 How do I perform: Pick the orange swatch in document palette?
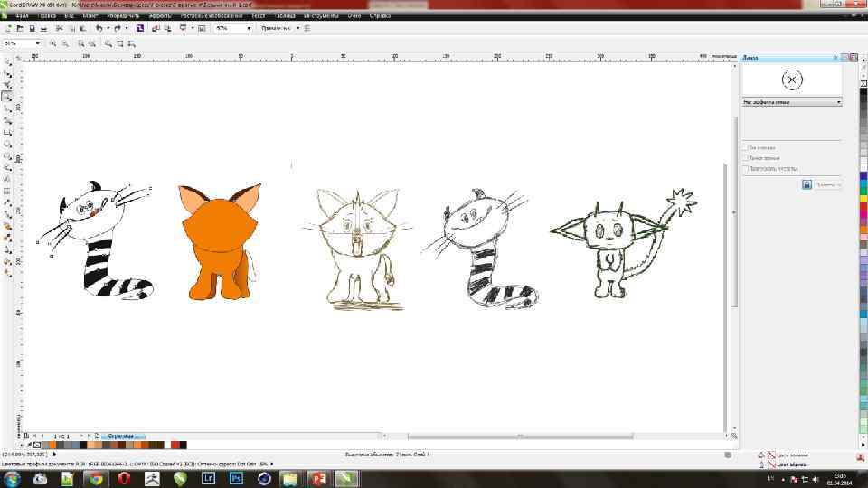pyautogui.click(x=52, y=445)
